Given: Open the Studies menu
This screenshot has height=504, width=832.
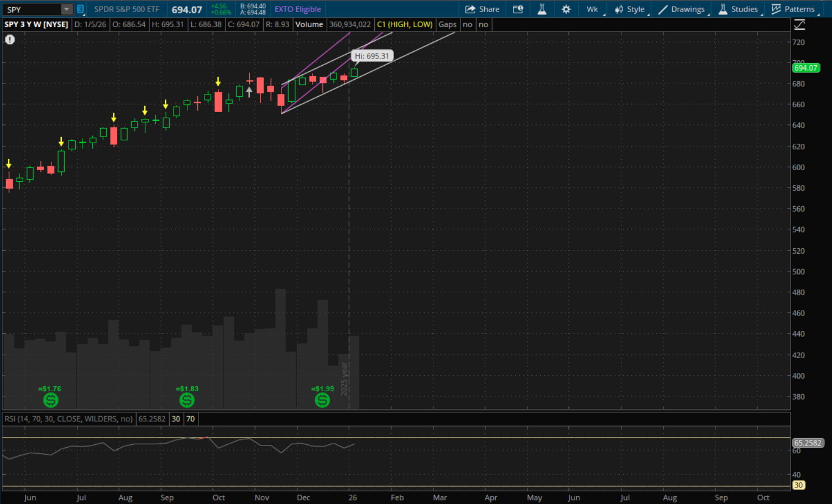Looking at the screenshot, I should tap(738, 9).
